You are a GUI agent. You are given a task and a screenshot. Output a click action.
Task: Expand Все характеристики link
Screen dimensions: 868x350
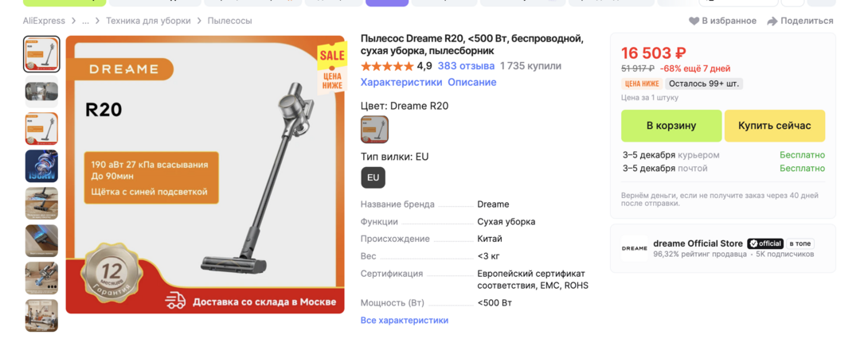coord(405,320)
